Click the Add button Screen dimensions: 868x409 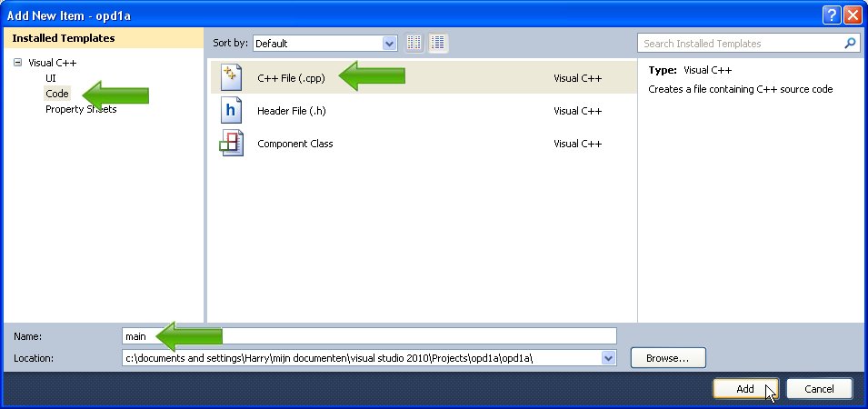pyautogui.click(x=745, y=389)
